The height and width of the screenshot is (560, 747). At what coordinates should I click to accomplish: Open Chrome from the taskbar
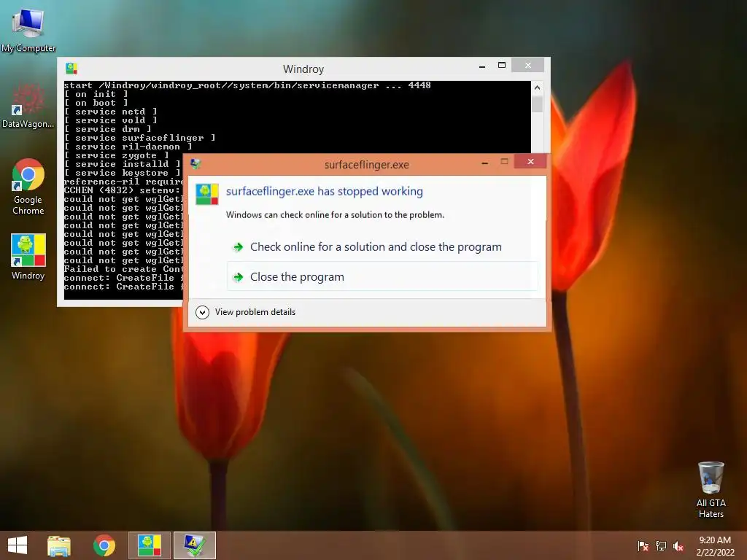[104, 545]
